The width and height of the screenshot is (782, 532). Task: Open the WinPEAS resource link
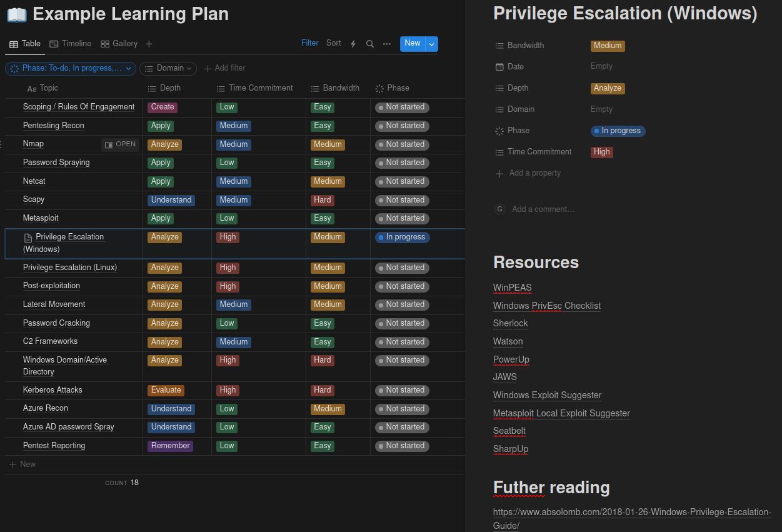512,288
